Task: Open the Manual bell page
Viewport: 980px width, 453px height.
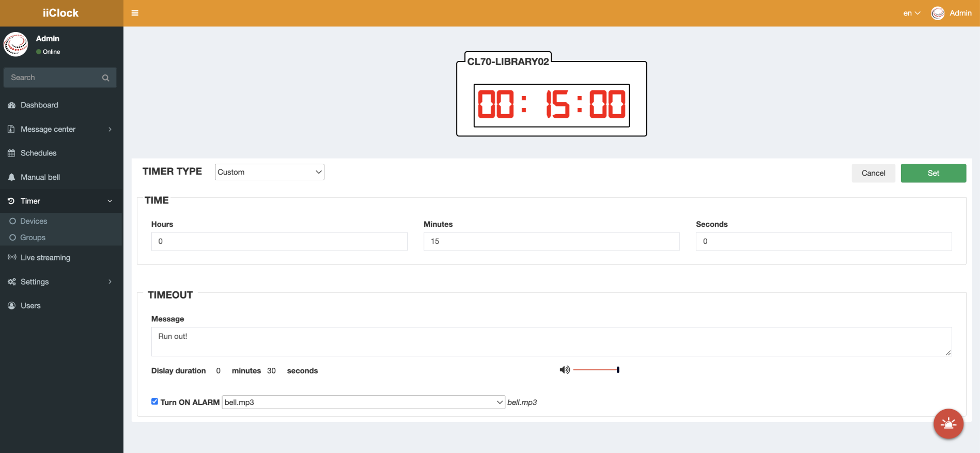Action: pos(40,177)
